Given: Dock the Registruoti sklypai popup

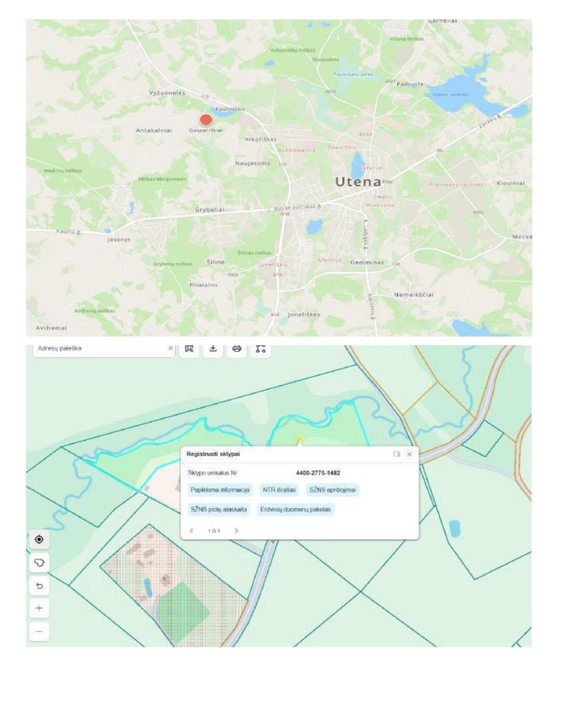Looking at the screenshot, I should 396,454.
